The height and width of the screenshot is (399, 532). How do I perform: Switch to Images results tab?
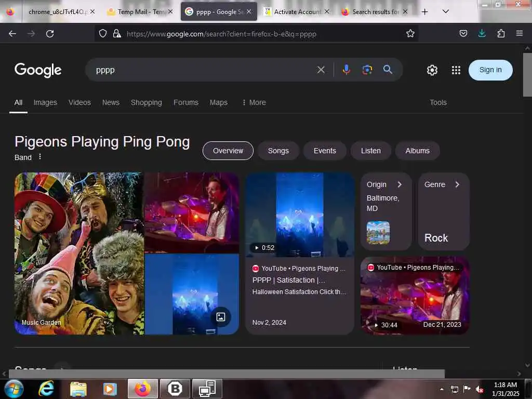pyautogui.click(x=45, y=102)
